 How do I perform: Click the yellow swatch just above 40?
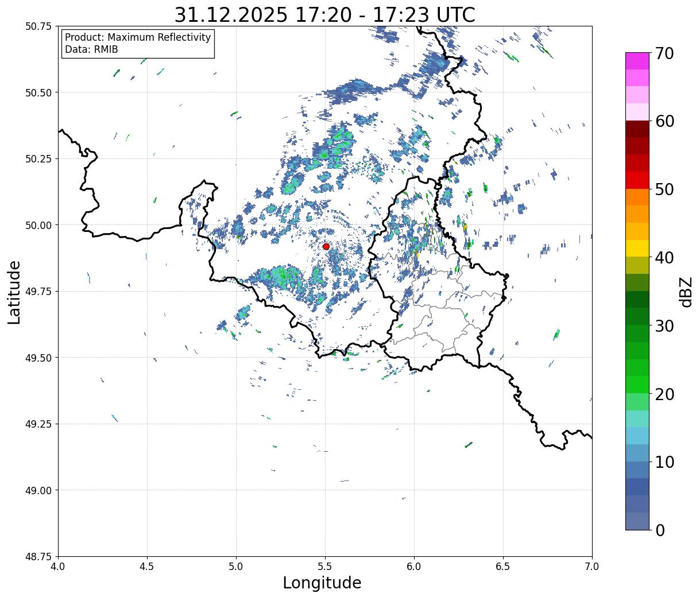pos(637,248)
